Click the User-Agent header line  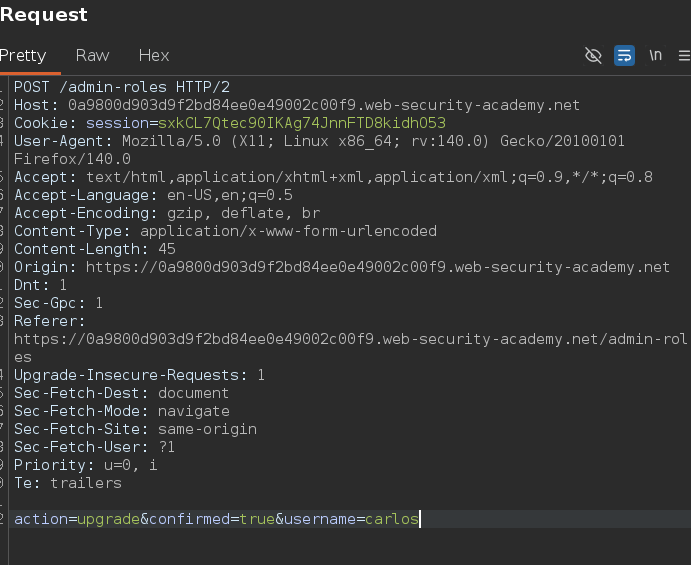click(x=319, y=141)
